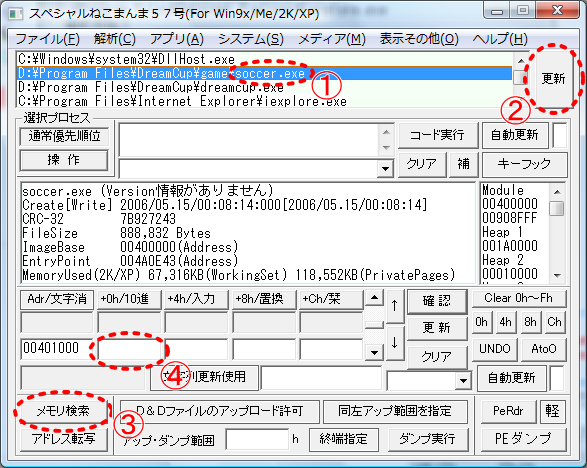The image size is (587, 468).
Task: Click the 8h offset button
Action: pyautogui.click(x=530, y=322)
